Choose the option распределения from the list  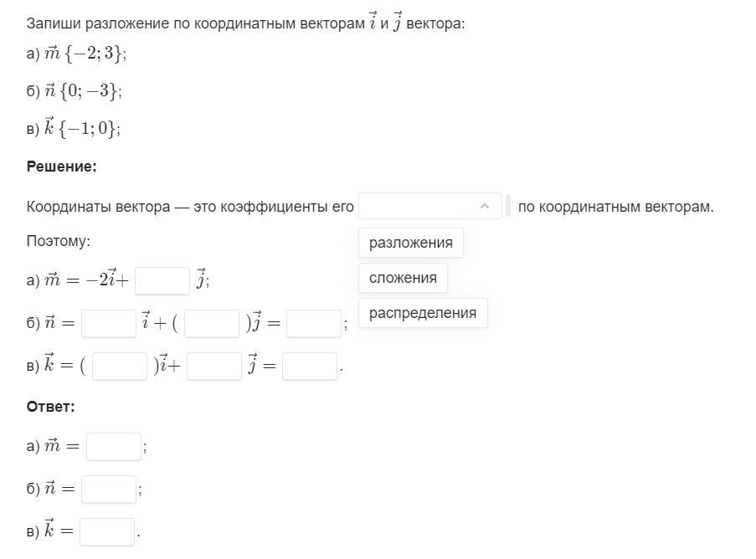[x=423, y=313]
